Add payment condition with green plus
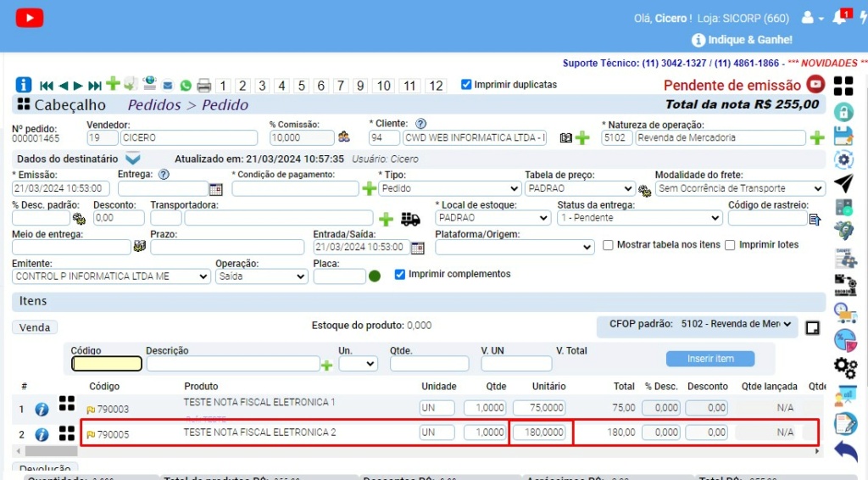Viewport: 868px width, 480px height. tap(369, 189)
